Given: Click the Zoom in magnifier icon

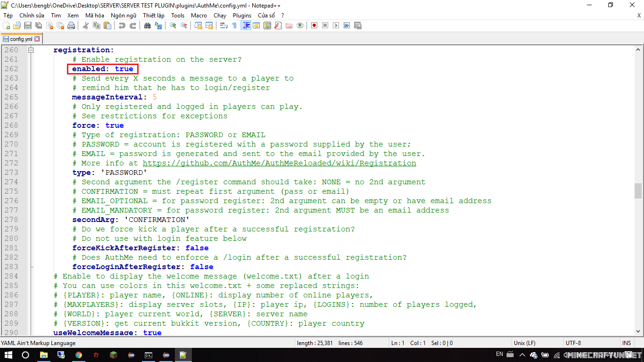Looking at the screenshot, I should point(173,25).
